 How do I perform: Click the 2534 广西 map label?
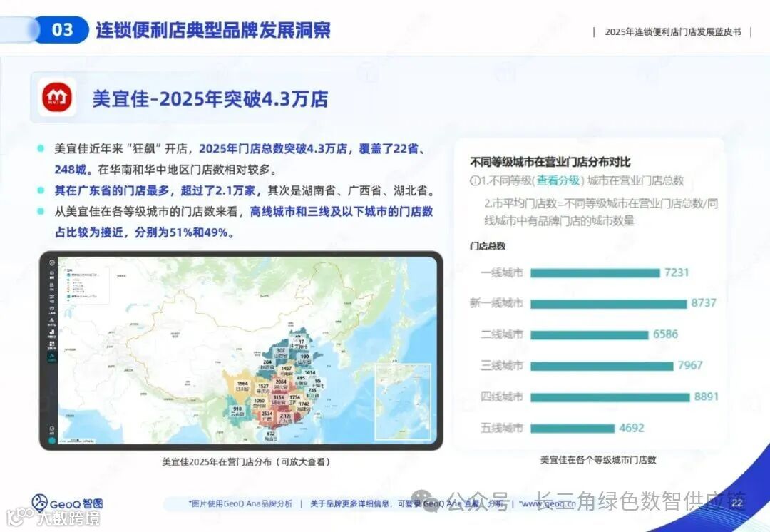tap(267, 416)
